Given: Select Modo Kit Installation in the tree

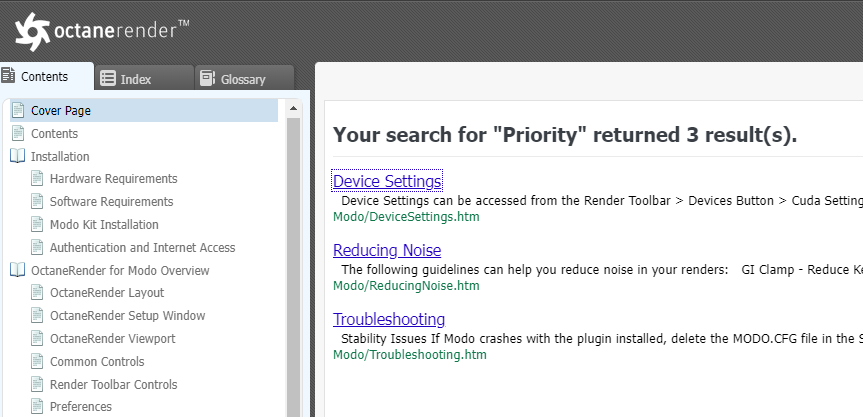Looking at the screenshot, I should 104,224.
